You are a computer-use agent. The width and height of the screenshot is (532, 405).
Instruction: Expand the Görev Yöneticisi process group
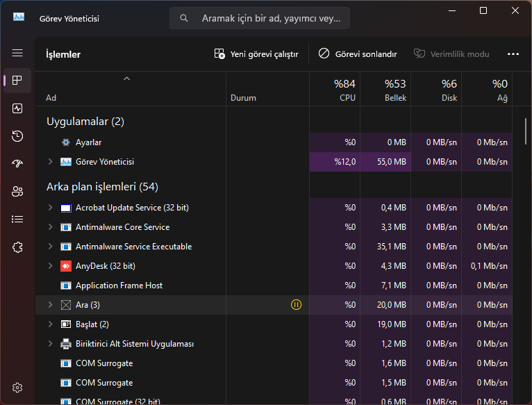(50, 162)
